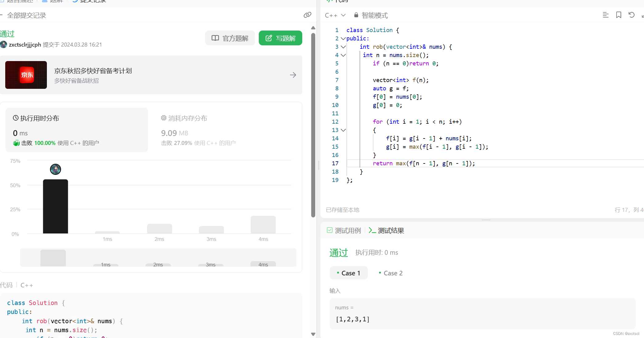The image size is (644, 338).
Task: Click the clapping hands icon
Action: pos(16,143)
